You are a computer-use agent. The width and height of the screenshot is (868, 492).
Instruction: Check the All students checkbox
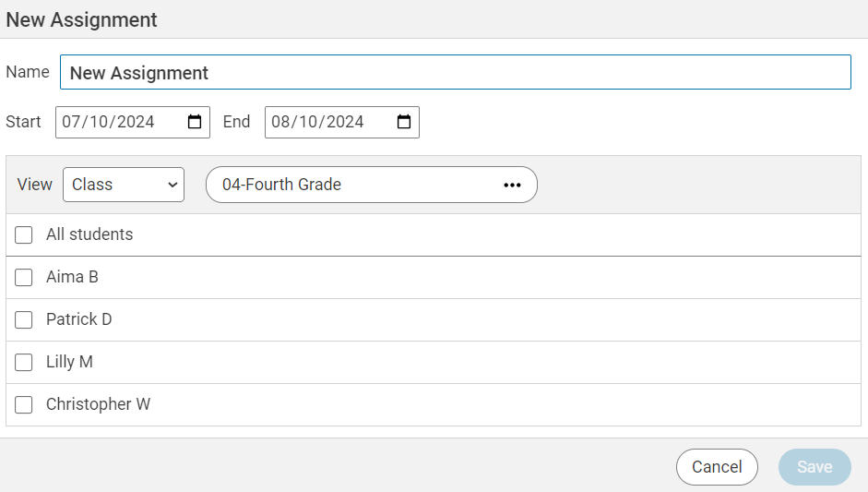23,234
